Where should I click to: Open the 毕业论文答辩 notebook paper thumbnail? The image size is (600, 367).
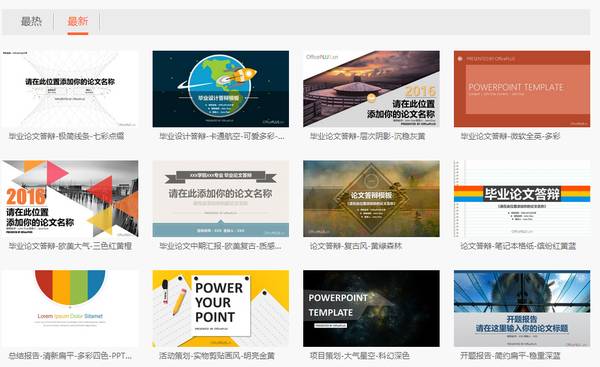(522, 199)
